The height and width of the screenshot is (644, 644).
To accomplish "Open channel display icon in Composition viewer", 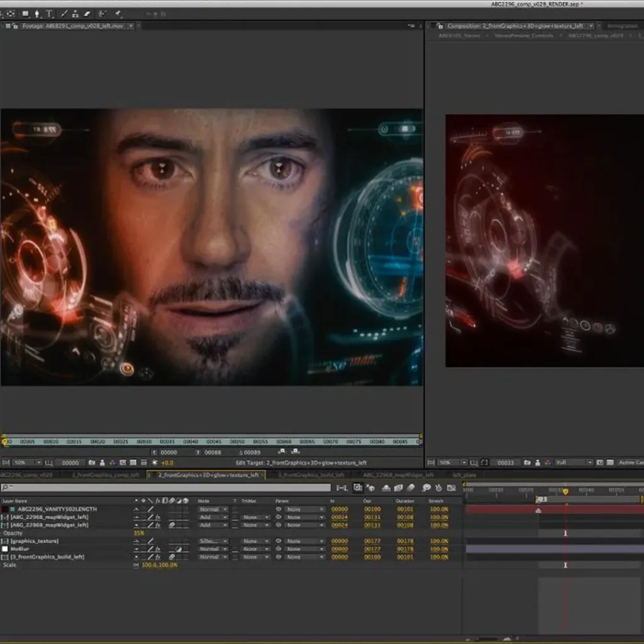I will click(x=548, y=462).
